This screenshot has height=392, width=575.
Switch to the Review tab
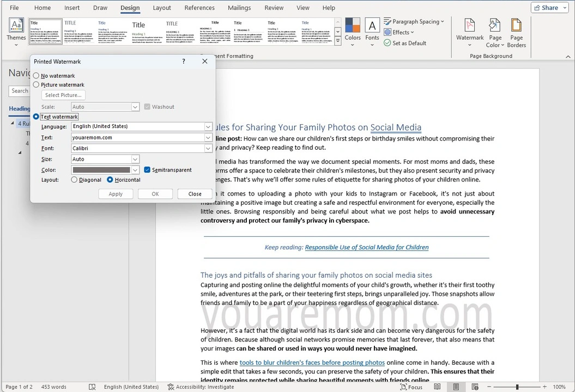coord(274,8)
